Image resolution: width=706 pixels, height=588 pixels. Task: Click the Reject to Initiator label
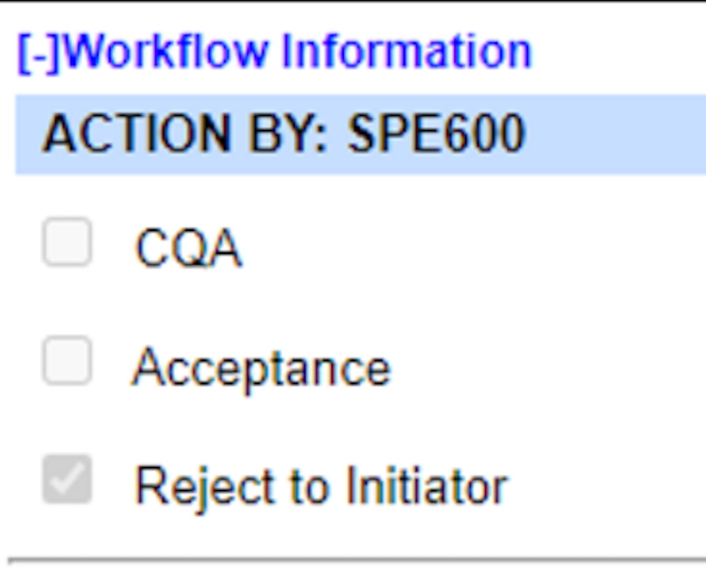coord(321,485)
